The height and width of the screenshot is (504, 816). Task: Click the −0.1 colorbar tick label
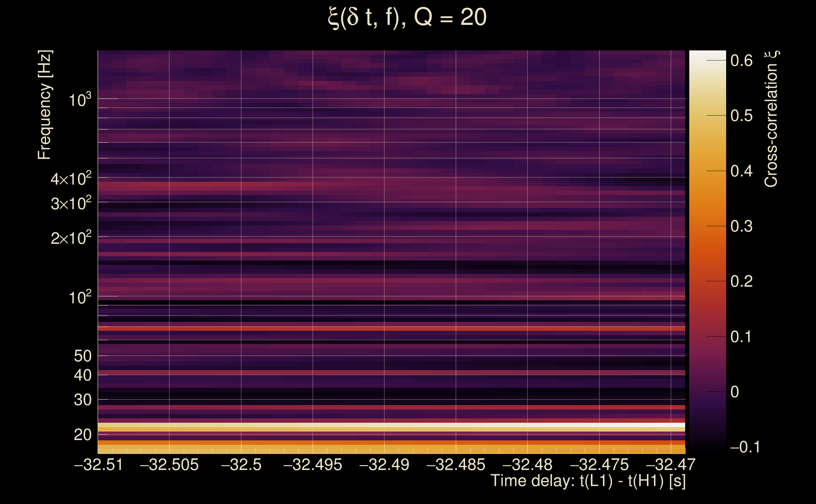745,447
